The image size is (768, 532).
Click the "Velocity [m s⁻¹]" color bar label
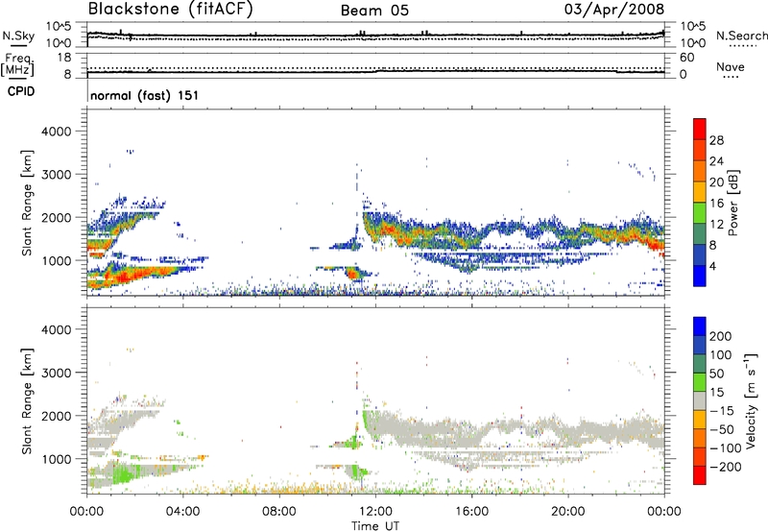click(751, 400)
